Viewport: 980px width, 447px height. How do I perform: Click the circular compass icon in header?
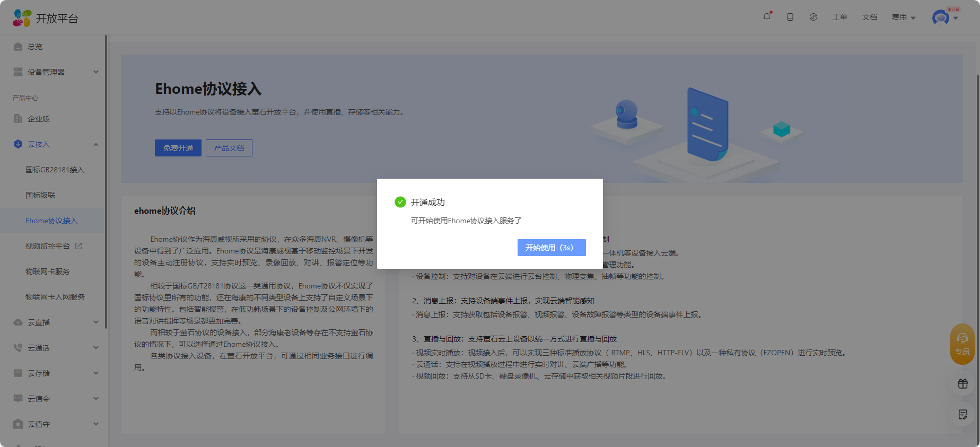coord(813,17)
